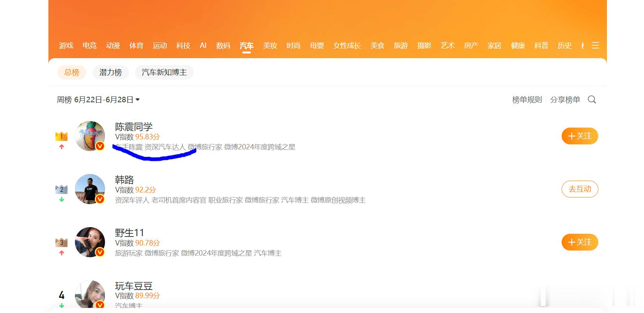The image size is (644, 313).
Task: Open 陈震同学's avatar
Action: [90, 136]
